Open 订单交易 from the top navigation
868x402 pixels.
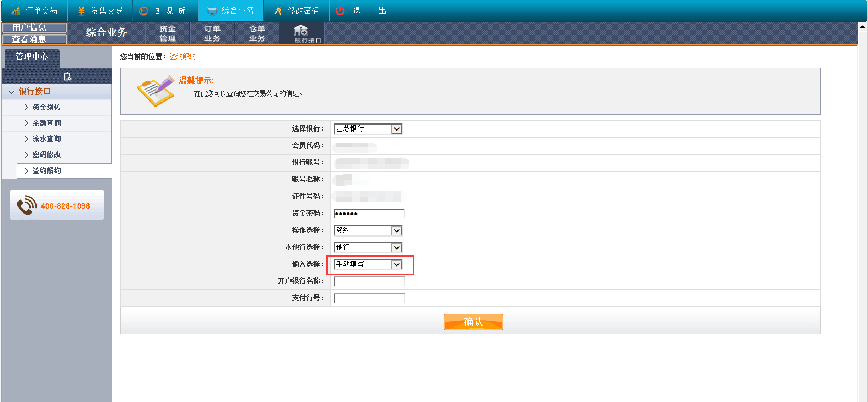(x=34, y=11)
